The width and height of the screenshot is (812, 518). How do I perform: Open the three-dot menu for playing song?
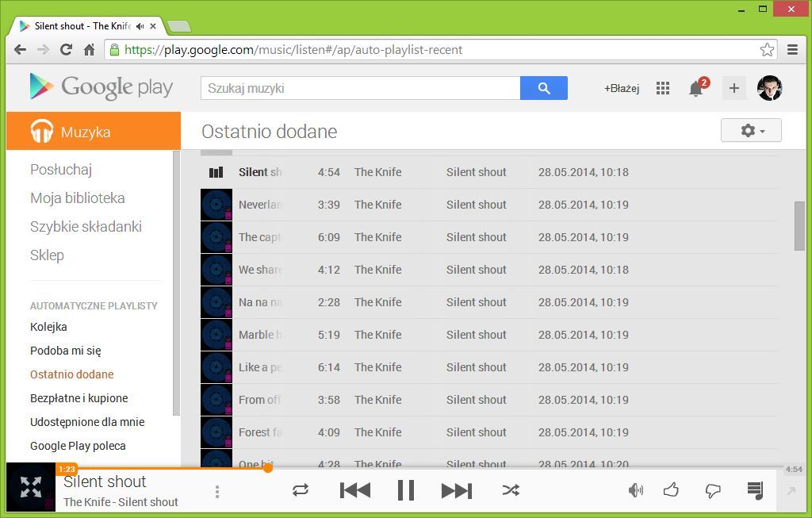pos(217,492)
